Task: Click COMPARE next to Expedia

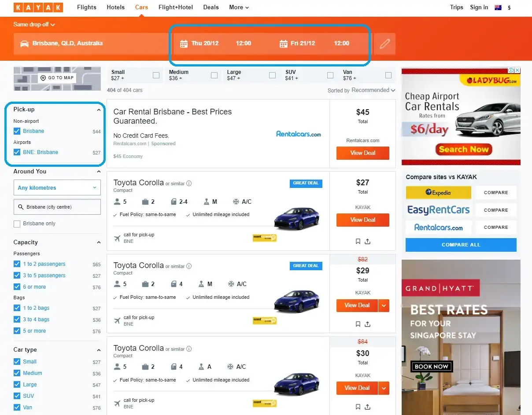Action: pos(496,192)
